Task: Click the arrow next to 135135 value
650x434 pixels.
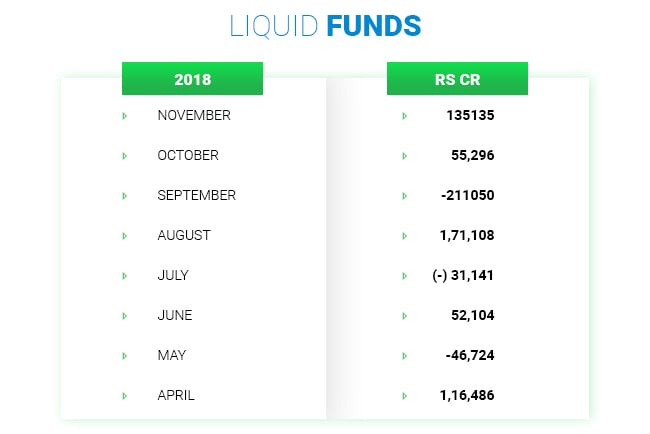Action: coord(404,116)
